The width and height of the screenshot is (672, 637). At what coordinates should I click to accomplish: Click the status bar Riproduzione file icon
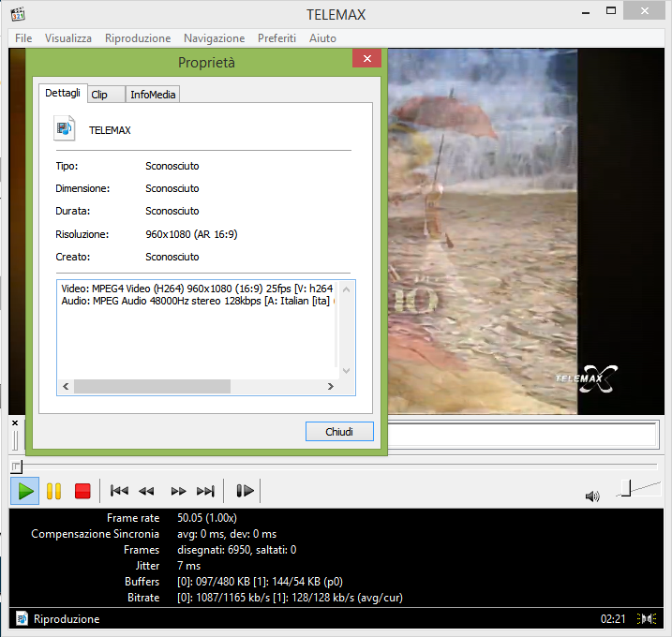[x=22, y=618]
